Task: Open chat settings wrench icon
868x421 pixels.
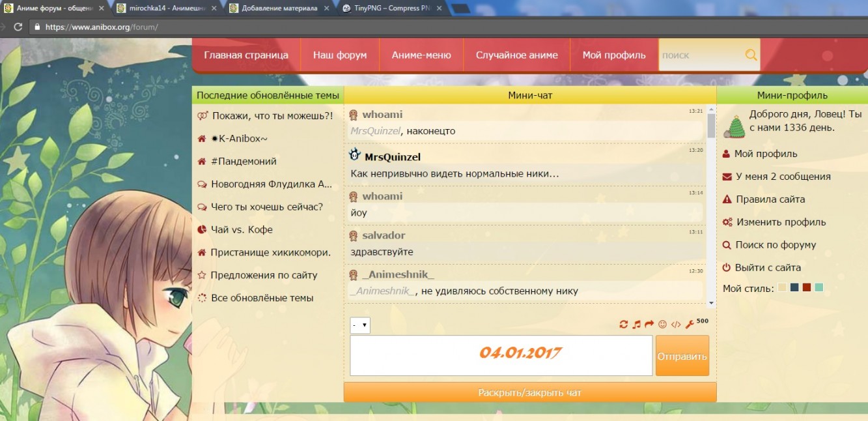Action: tap(690, 325)
